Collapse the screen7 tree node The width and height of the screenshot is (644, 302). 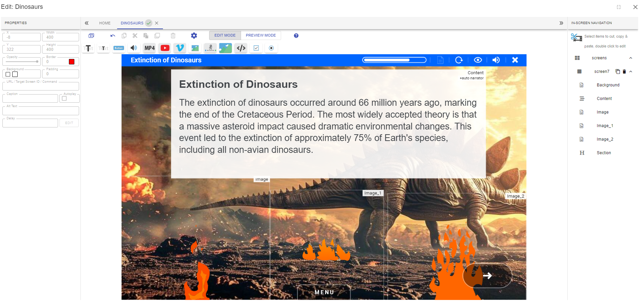[x=630, y=72]
